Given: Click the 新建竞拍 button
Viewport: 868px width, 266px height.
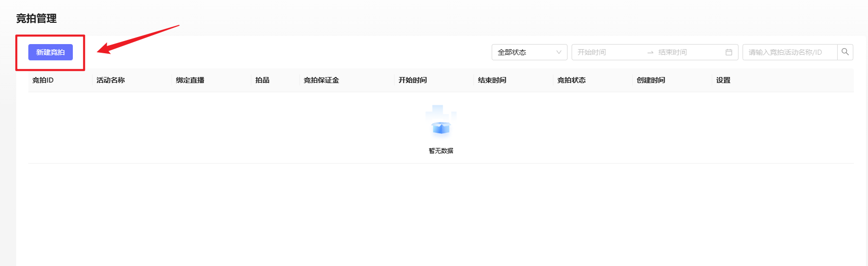Looking at the screenshot, I should click(51, 52).
